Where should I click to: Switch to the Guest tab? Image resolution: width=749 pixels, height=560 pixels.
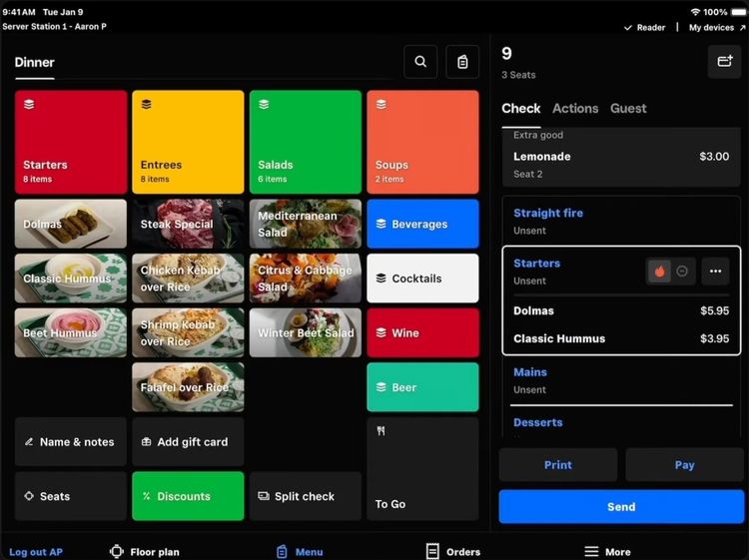(628, 109)
